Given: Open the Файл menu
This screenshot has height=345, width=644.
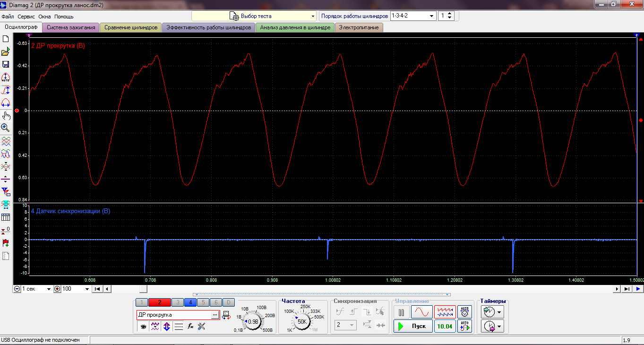Looking at the screenshot, I should [x=8, y=17].
